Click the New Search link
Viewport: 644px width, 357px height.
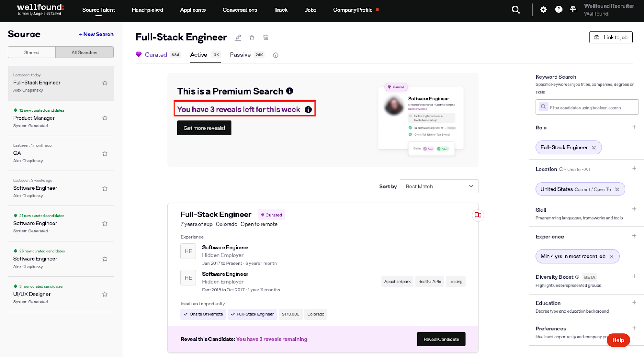tap(96, 34)
